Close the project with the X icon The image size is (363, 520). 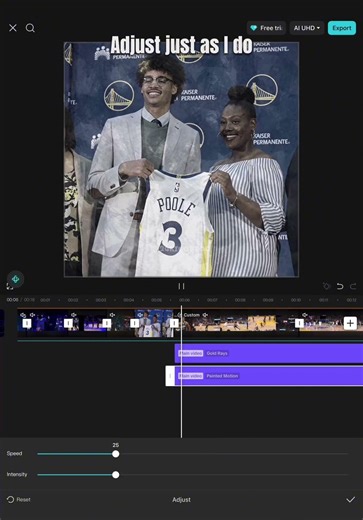pos(13,28)
